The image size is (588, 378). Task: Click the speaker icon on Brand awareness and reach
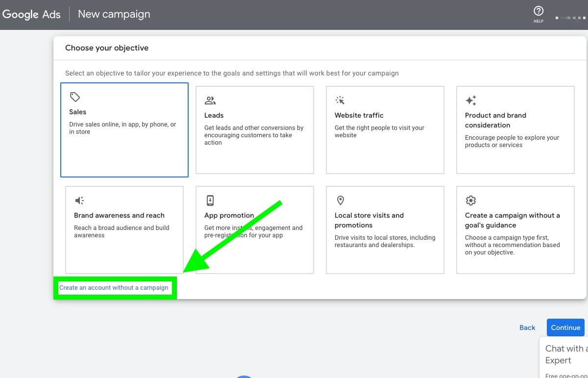tap(79, 200)
